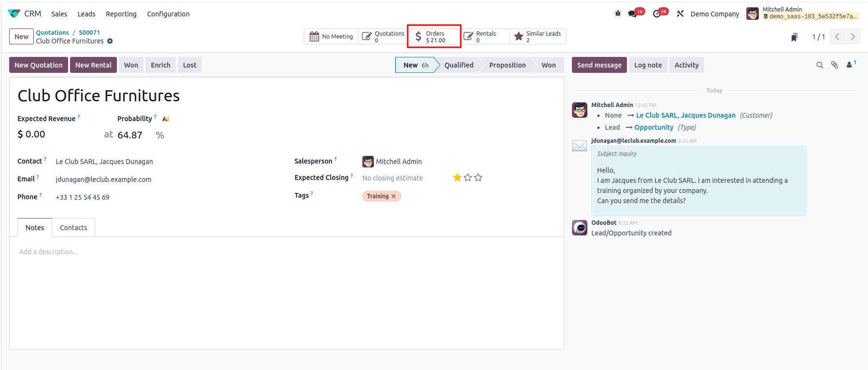Viewport: 868px width, 370px height.
Task: Edit the Phone number field
Action: coord(83,197)
